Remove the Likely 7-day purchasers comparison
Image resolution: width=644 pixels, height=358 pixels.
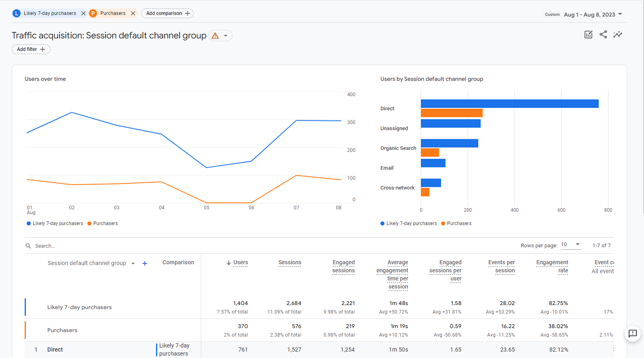pyautogui.click(x=83, y=13)
